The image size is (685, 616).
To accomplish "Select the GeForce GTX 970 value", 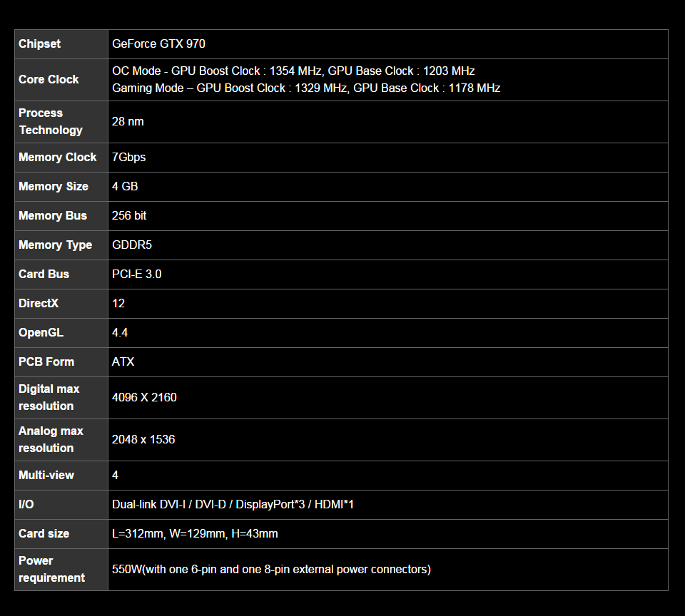I will (158, 44).
